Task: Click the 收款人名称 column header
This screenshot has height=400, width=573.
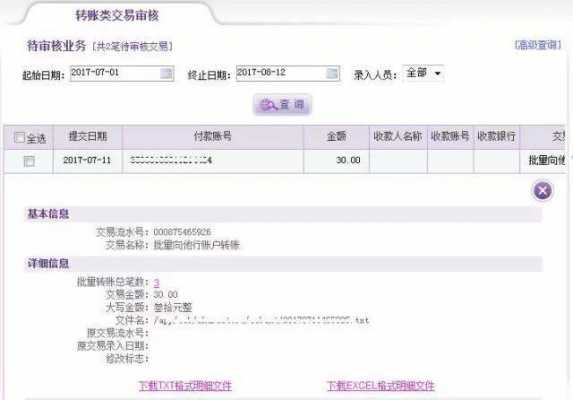Action: click(x=398, y=137)
